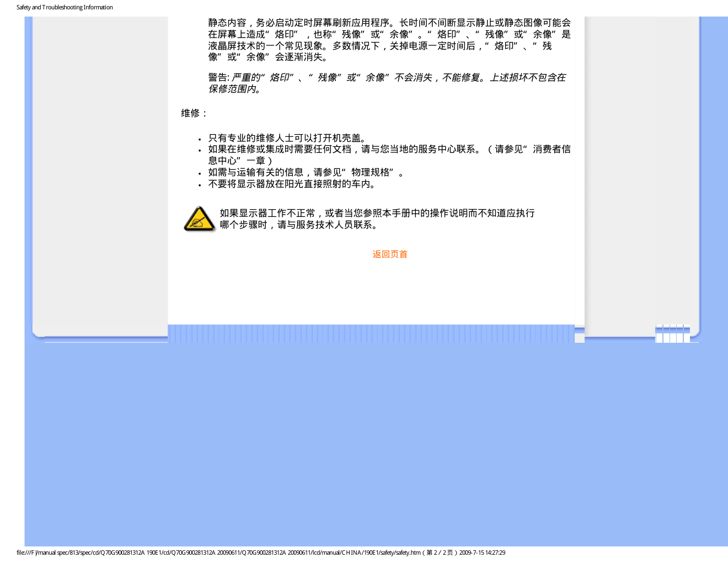Screen dimensions: 728x563
Task: Click the "Safety and Troubleshooting Information" header text
Action: coord(65,7)
